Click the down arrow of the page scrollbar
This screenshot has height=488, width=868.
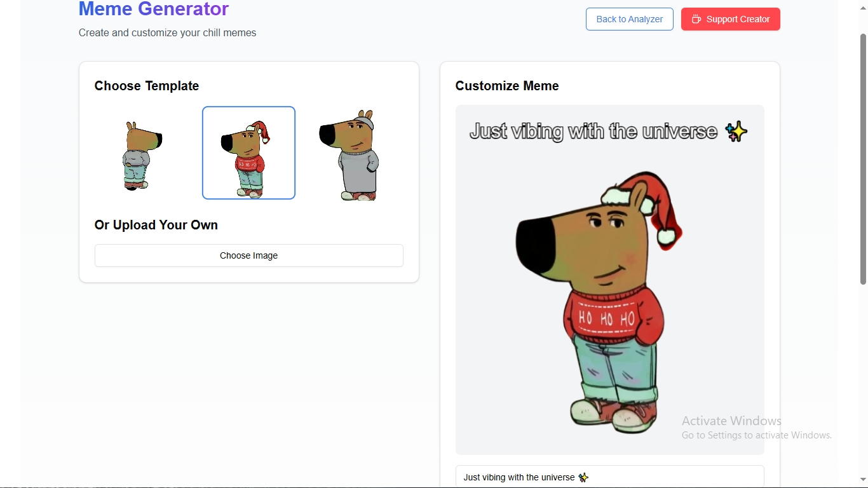863,480
